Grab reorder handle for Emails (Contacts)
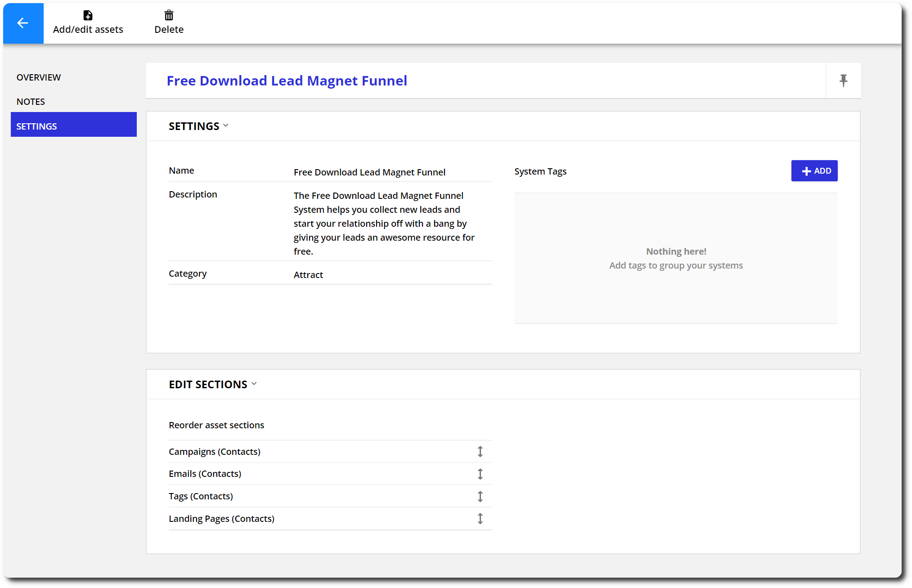This screenshot has width=912, height=588. 480,474
